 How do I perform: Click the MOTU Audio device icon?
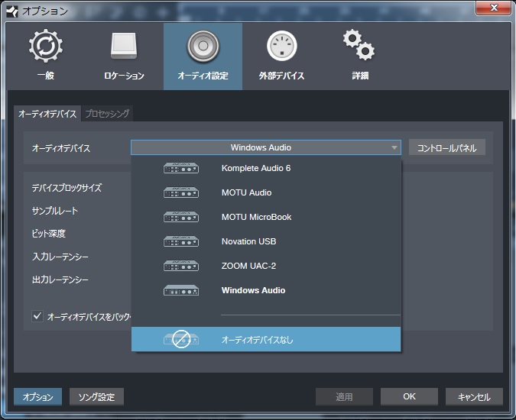tap(181, 192)
